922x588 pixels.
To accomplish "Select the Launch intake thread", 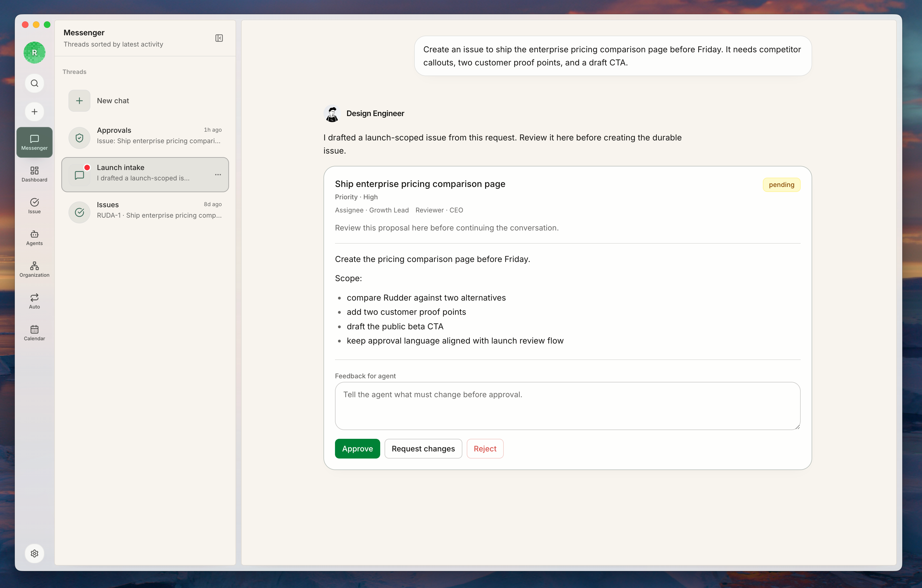I will click(145, 174).
